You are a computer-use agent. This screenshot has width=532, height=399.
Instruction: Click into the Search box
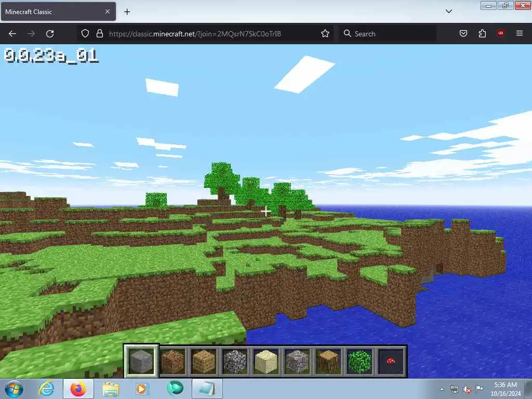pyautogui.click(x=388, y=34)
